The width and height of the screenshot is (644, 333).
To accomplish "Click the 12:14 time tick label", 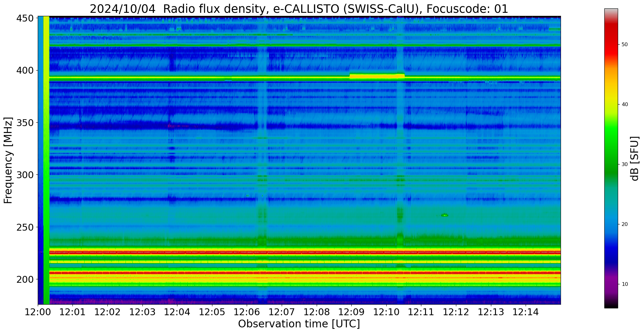I will tap(526, 312).
